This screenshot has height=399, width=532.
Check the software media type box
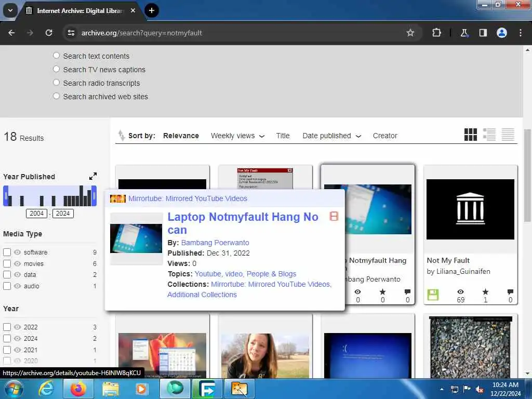7,252
